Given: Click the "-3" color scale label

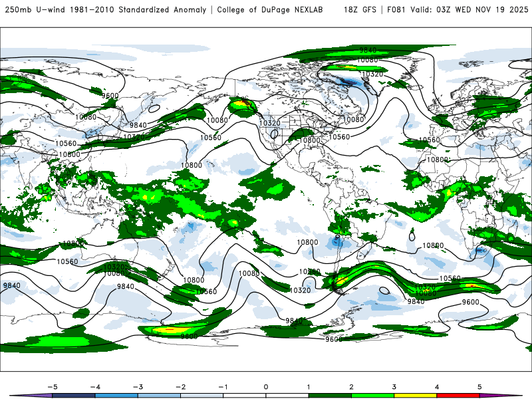Looking at the screenshot, I should click(138, 387).
